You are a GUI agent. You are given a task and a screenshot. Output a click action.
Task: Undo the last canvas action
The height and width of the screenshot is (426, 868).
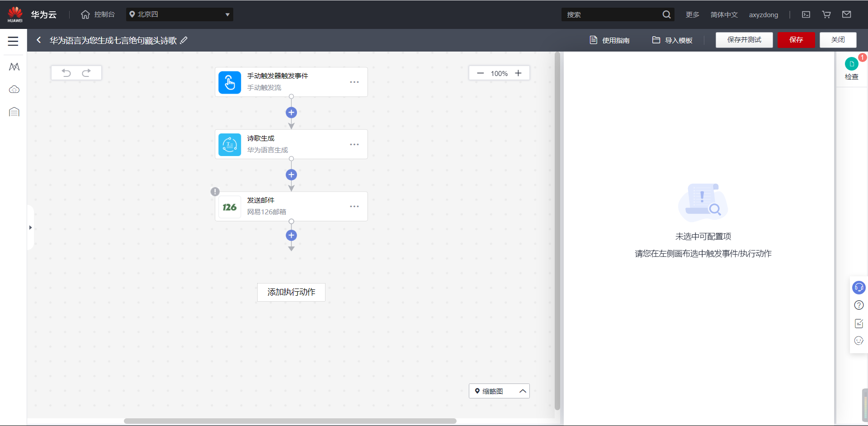coord(66,73)
